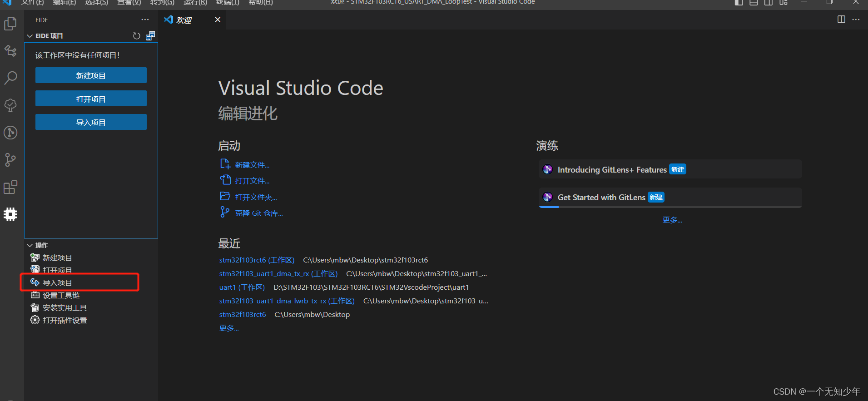Open the Source Control branch icon view
The height and width of the screenshot is (401, 868).
point(10,160)
